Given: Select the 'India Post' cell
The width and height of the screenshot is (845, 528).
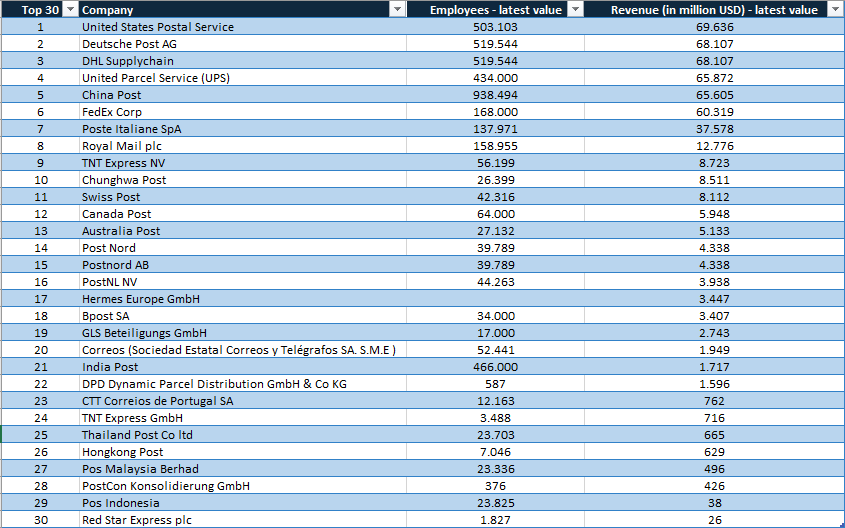Looking at the screenshot, I should point(243,366).
